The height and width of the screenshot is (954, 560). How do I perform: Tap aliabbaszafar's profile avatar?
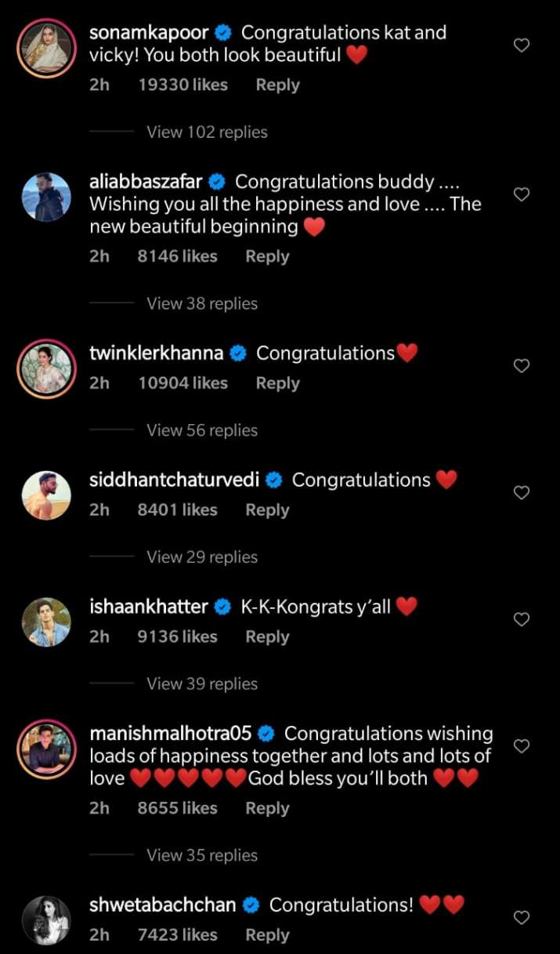(x=46, y=196)
